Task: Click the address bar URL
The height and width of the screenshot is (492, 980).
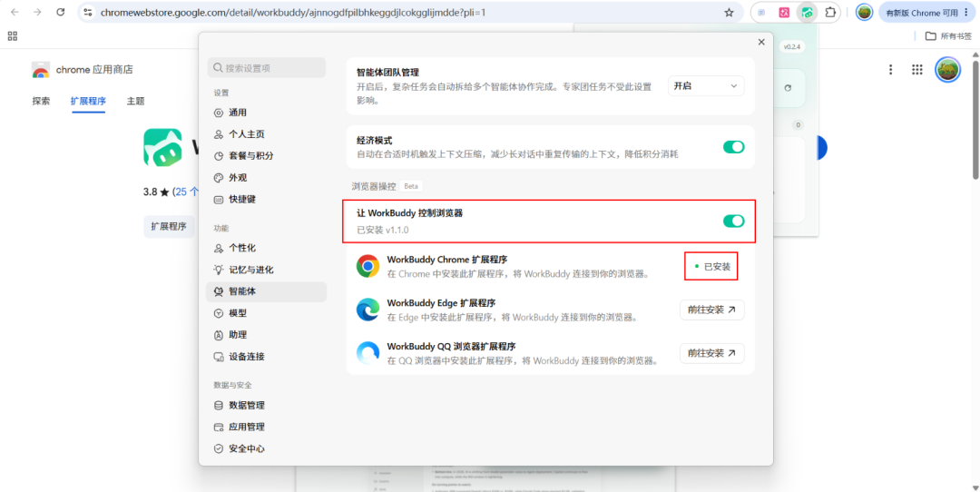Action: tap(292, 13)
